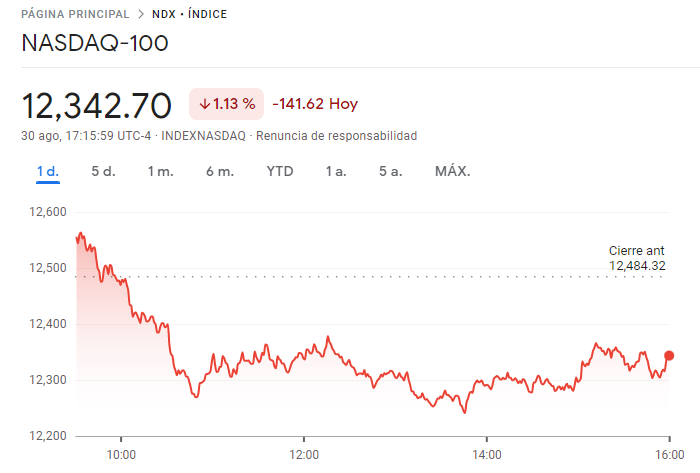700x473 pixels.
Task: Switch chart to YTD view
Action: 280,171
